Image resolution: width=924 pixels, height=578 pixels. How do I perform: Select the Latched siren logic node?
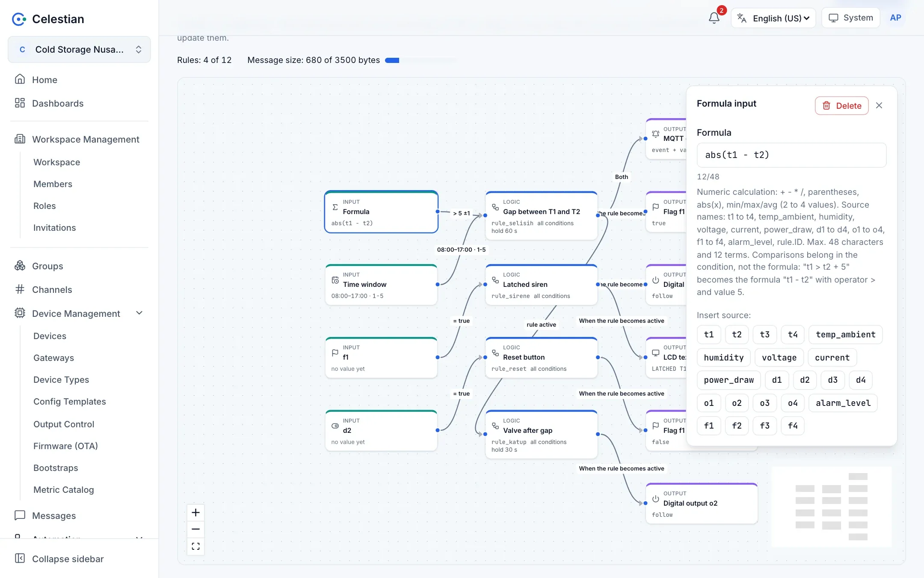(541, 285)
